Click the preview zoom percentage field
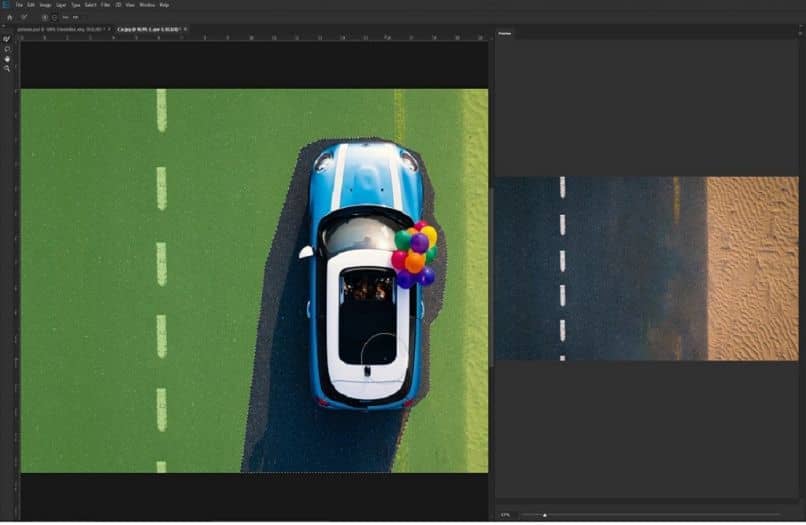The width and height of the screenshot is (806, 525). (x=506, y=514)
